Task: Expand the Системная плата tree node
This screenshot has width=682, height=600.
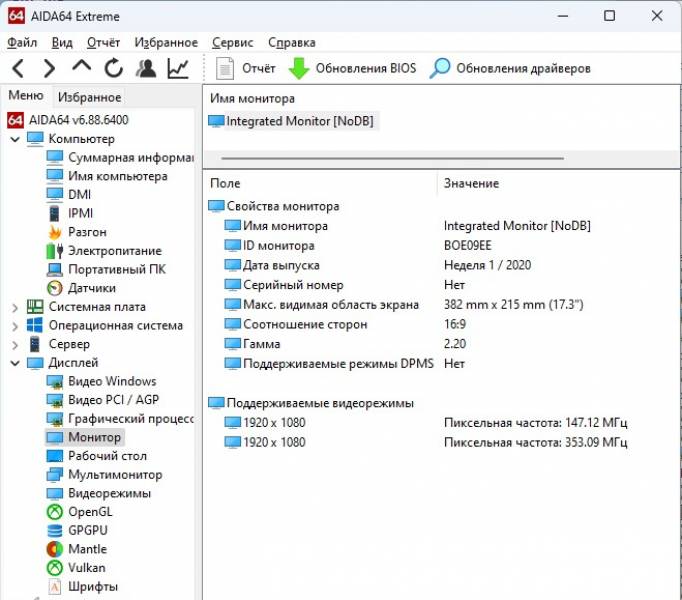Action: (15, 307)
